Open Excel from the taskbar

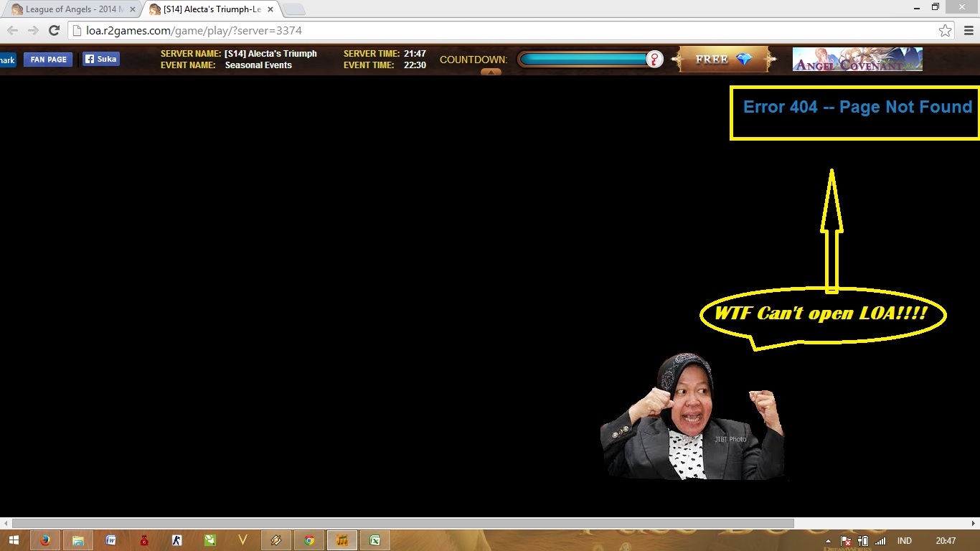pyautogui.click(x=374, y=540)
